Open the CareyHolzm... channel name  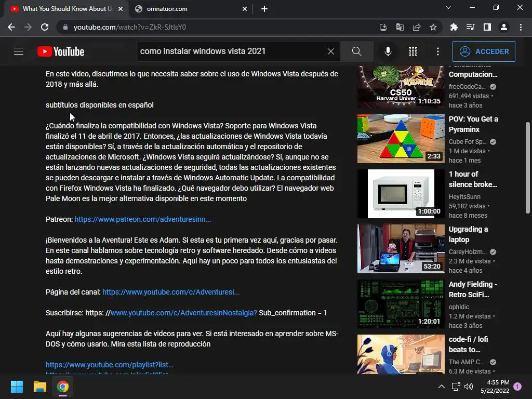468,252
